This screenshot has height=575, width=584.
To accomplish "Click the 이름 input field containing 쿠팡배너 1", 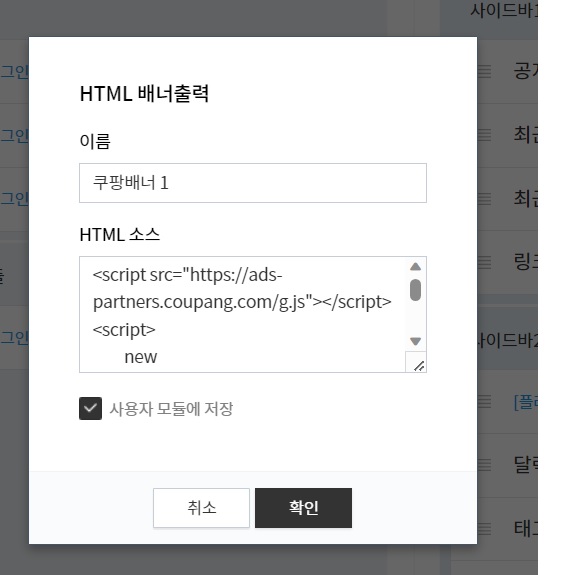I will coord(253,183).
